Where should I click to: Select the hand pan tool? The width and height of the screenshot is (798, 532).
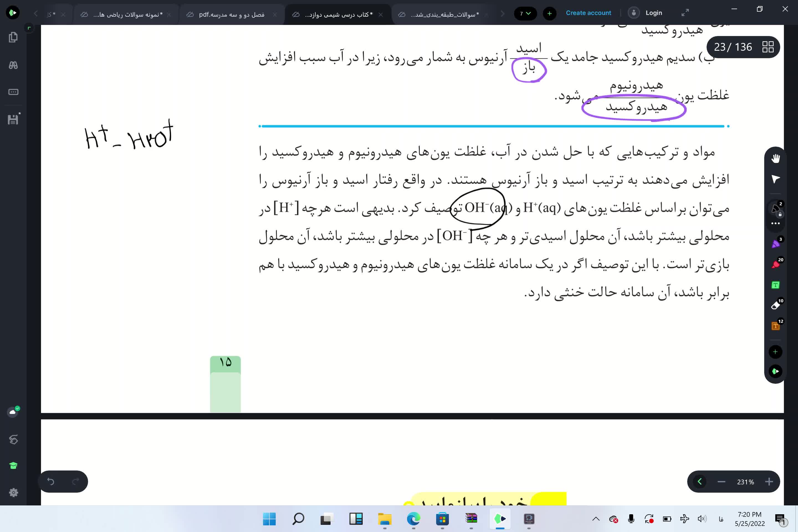pyautogui.click(x=775, y=158)
